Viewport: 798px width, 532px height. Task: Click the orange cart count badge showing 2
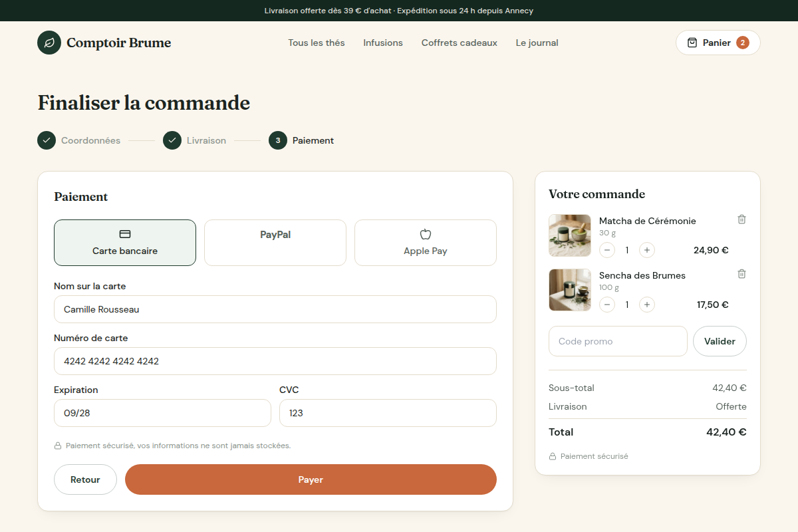(x=743, y=43)
